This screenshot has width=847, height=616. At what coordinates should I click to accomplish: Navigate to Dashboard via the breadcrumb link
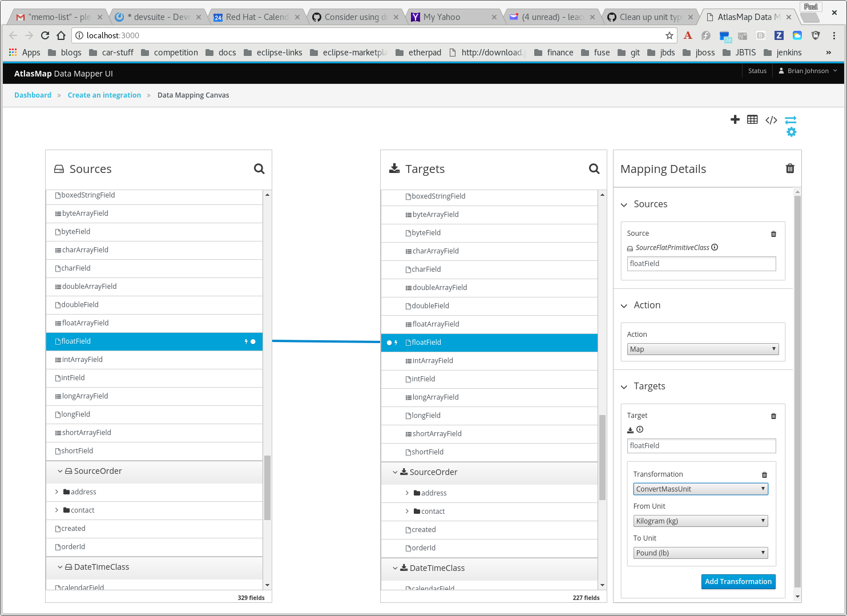tap(33, 95)
